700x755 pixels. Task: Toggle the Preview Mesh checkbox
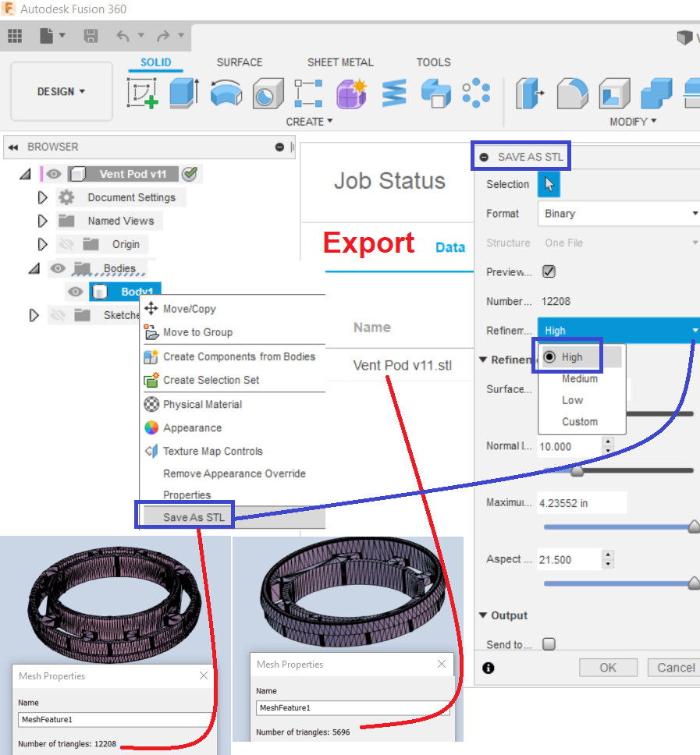(x=549, y=271)
